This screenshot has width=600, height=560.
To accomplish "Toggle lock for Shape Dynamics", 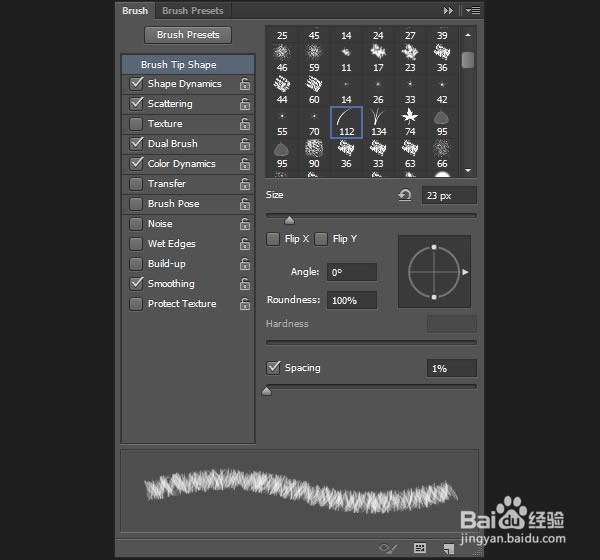I will 245,84.
